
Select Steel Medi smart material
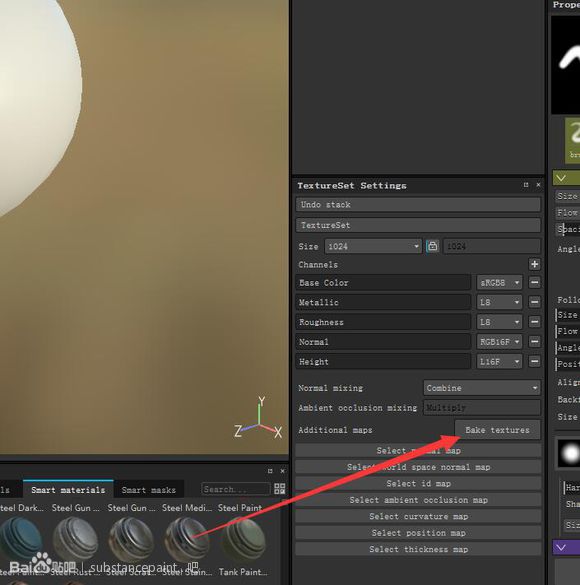pos(186,539)
